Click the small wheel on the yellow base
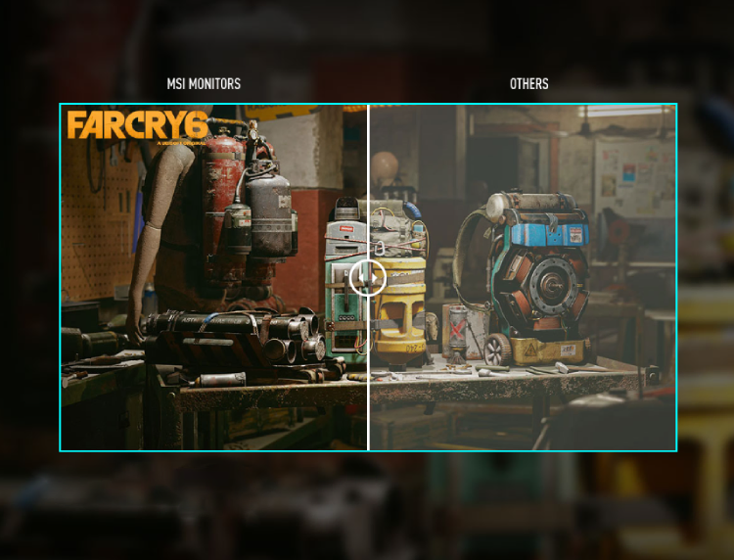The image size is (734, 560). click(x=497, y=350)
